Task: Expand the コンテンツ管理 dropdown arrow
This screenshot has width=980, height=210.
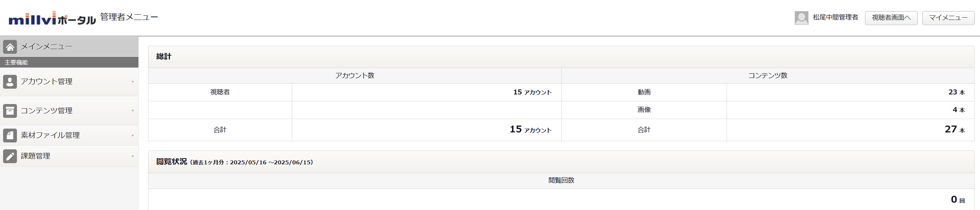Action: [x=133, y=111]
